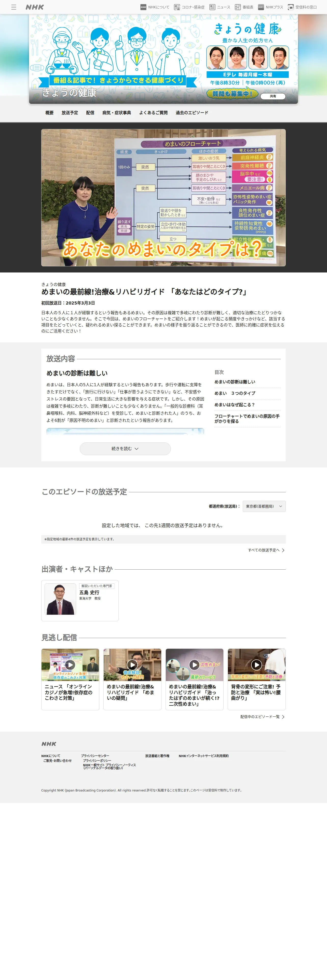Click the 共有 share button
The image size is (327, 980).
pyautogui.click(x=273, y=96)
